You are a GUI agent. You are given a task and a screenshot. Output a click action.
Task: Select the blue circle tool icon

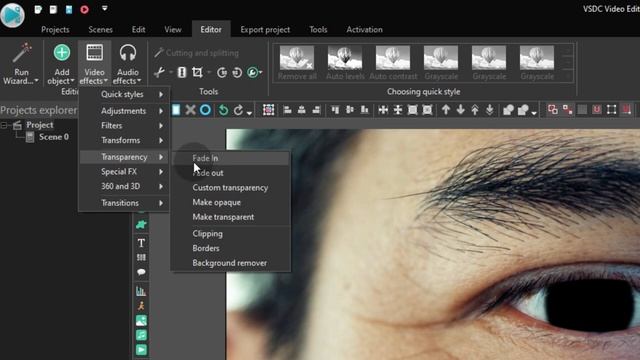[x=205, y=110]
